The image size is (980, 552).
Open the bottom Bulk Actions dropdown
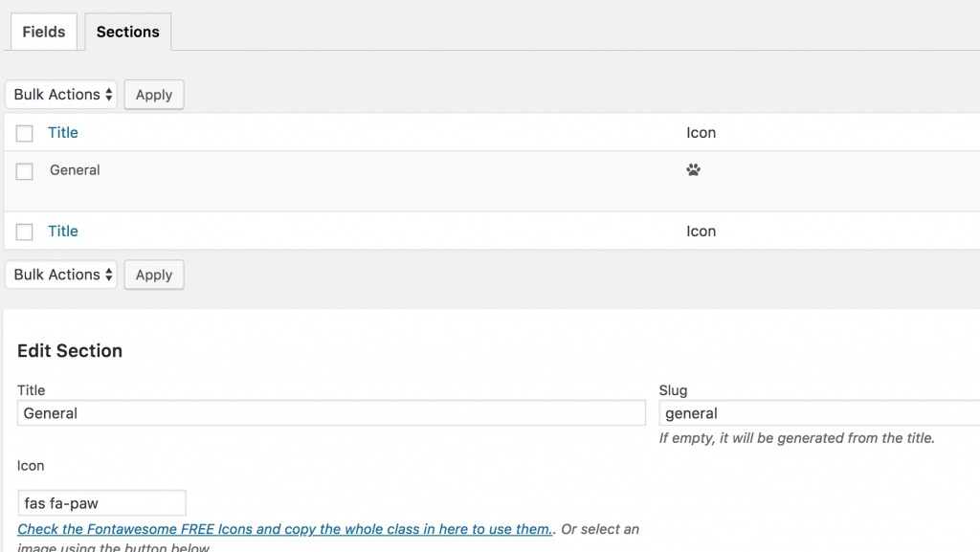point(61,275)
